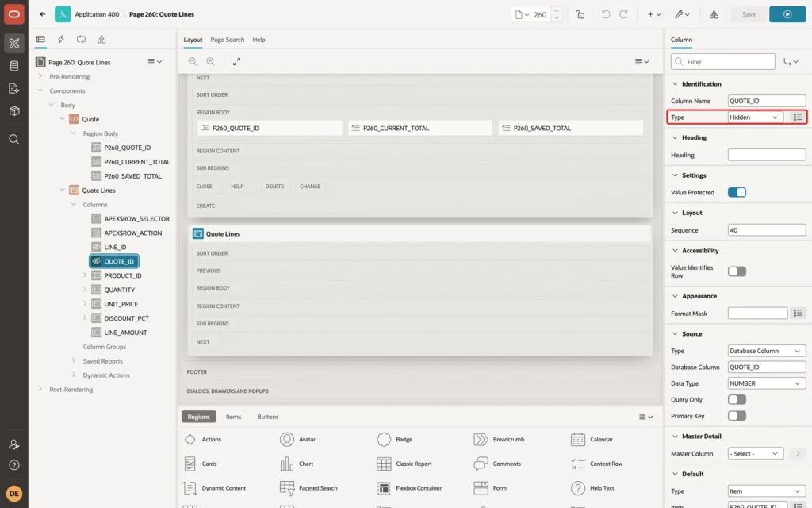Open the Utilities wrench menu

681,14
